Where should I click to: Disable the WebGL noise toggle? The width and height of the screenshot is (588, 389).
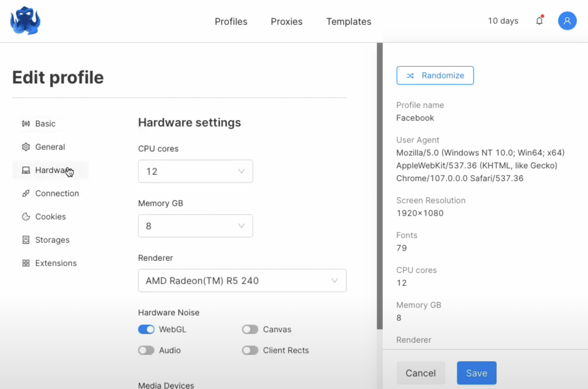click(146, 329)
